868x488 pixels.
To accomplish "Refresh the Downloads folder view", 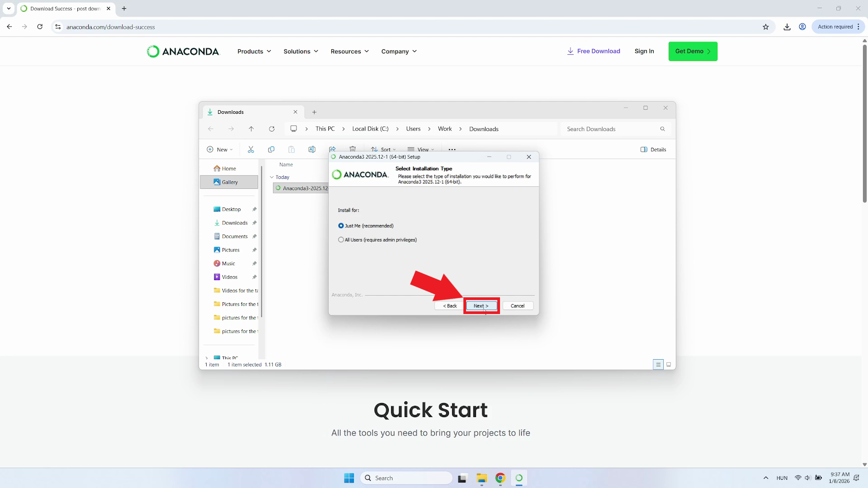I will pos(272,129).
